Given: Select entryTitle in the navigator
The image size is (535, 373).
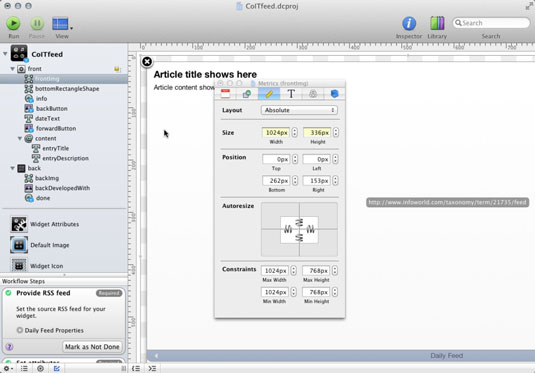Looking at the screenshot, I should pos(55,148).
